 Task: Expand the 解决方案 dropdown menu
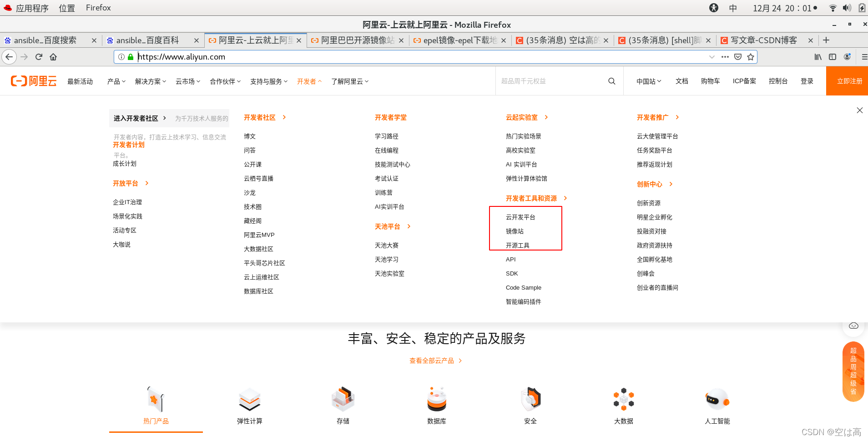pos(151,81)
